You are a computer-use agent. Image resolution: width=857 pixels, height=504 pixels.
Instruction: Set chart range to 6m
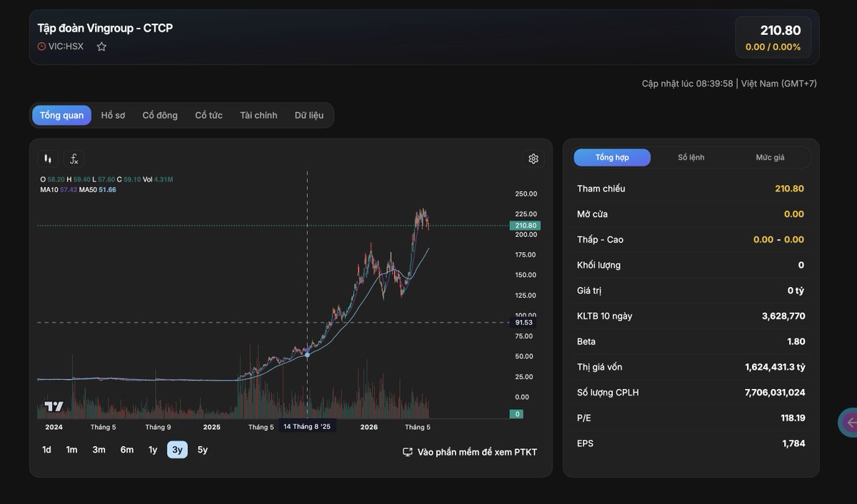[x=126, y=450]
